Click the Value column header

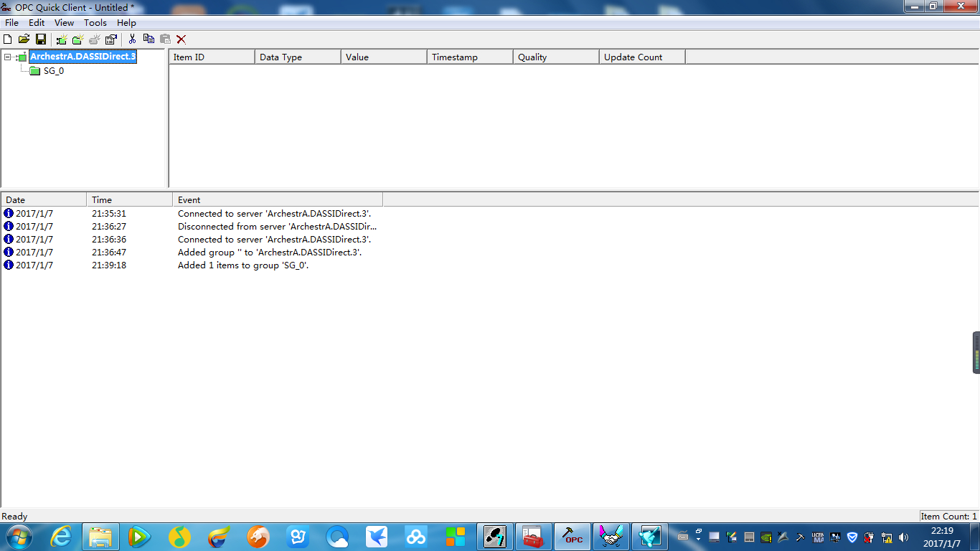(384, 57)
